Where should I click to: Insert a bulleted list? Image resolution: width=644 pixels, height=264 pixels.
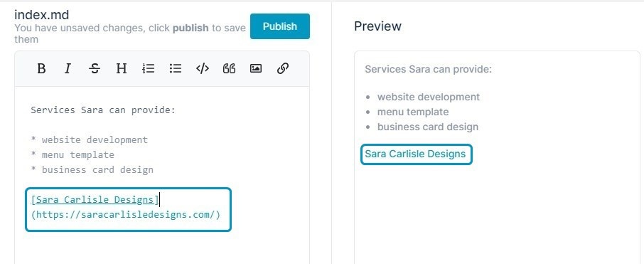click(x=176, y=68)
